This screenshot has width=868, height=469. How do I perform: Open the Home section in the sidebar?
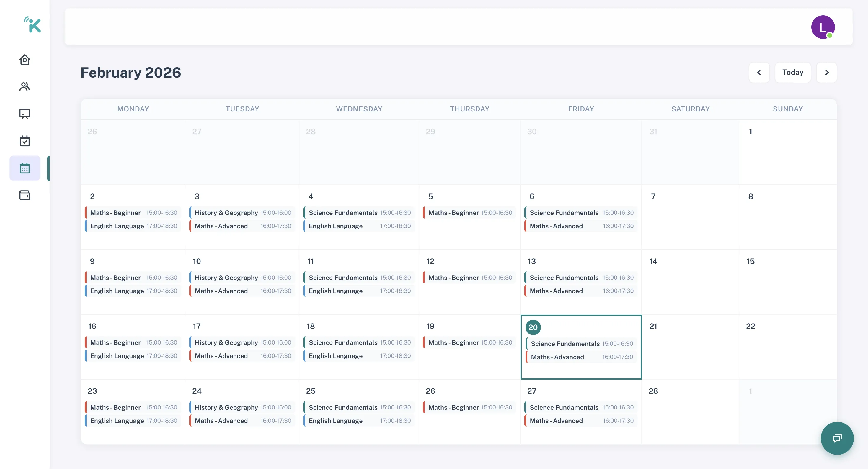[x=25, y=60]
